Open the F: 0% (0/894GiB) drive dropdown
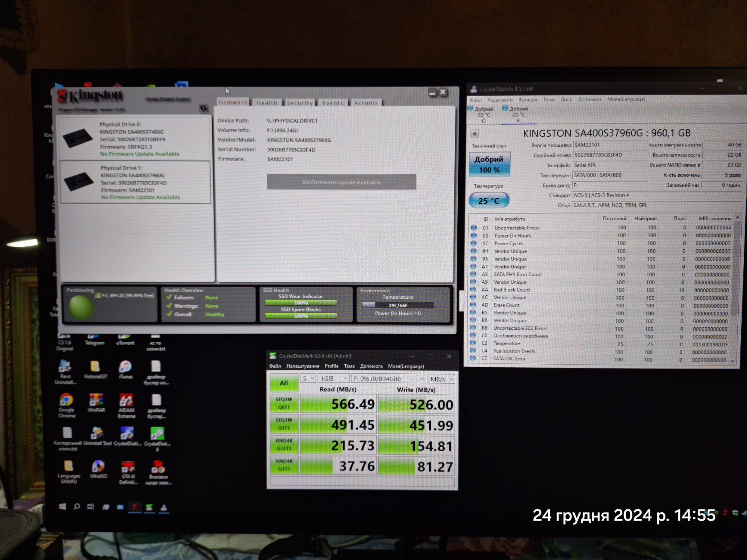 coord(389,379)
